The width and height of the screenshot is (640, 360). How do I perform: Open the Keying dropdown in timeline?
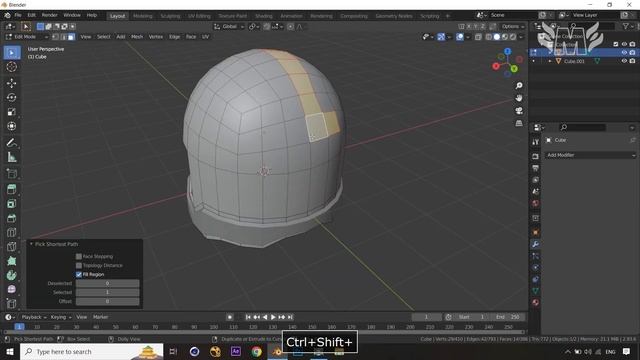pyautogui.click(x=61, y=317)
